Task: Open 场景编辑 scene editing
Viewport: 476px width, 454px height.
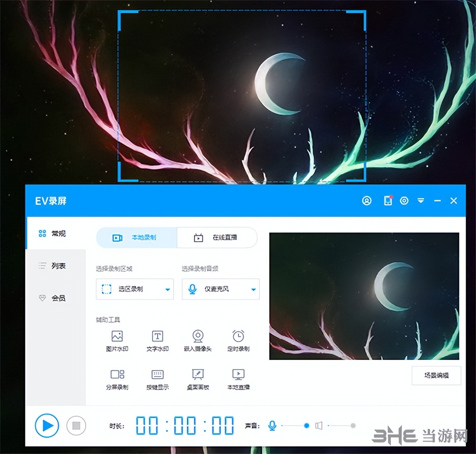Action: tap(436, 376)
